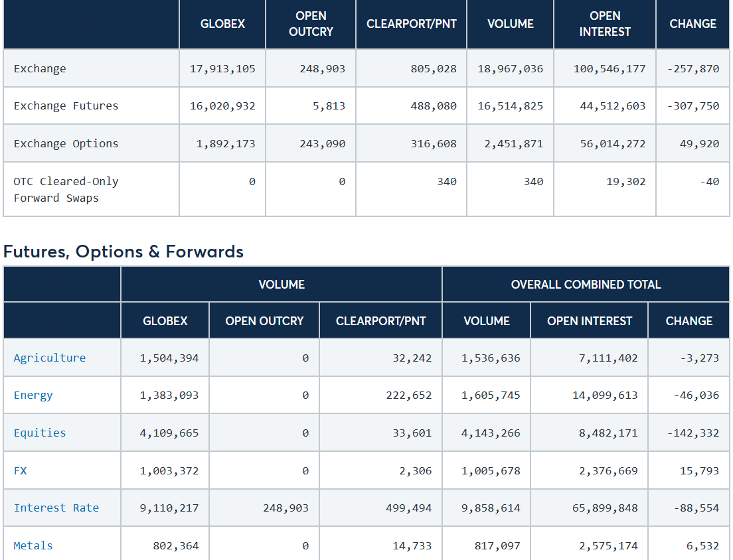The image size is (733, 560).
Task: Click Interest Rate Globex value 9,110,217
Action: [x=169, y=508]
